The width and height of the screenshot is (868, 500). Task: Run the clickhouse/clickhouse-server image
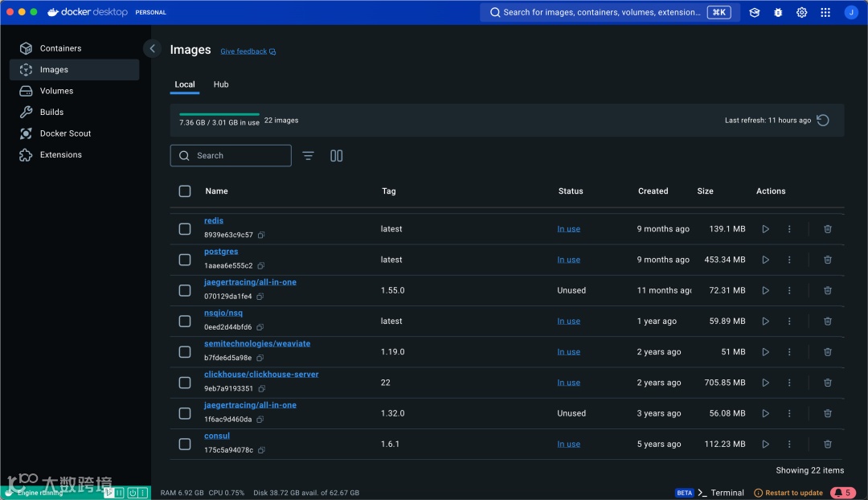coord(765,383)
